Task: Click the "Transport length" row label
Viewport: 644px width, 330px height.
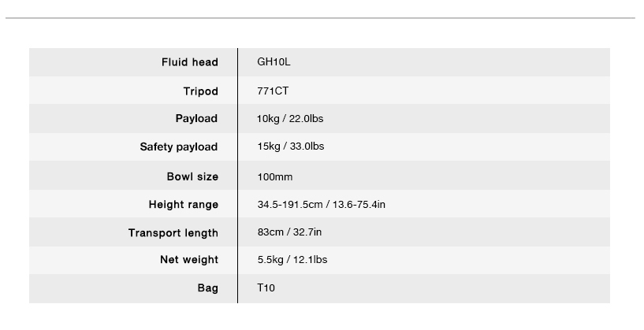Action: [173, 233]
